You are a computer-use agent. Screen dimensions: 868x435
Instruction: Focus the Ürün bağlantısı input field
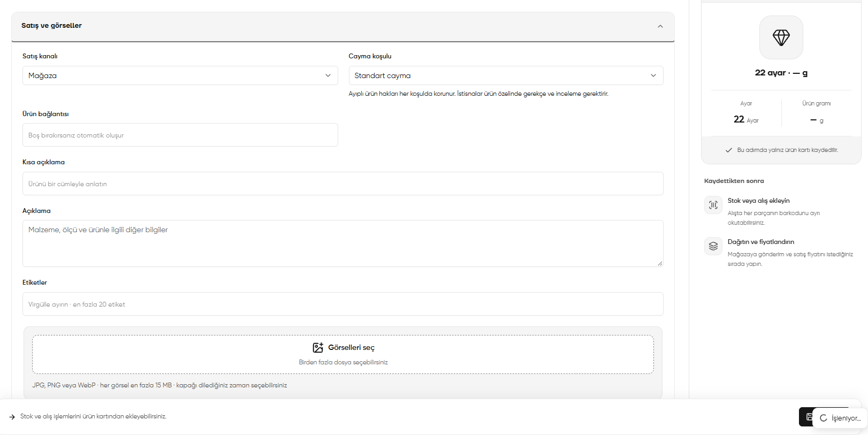(x=180, y=135)
